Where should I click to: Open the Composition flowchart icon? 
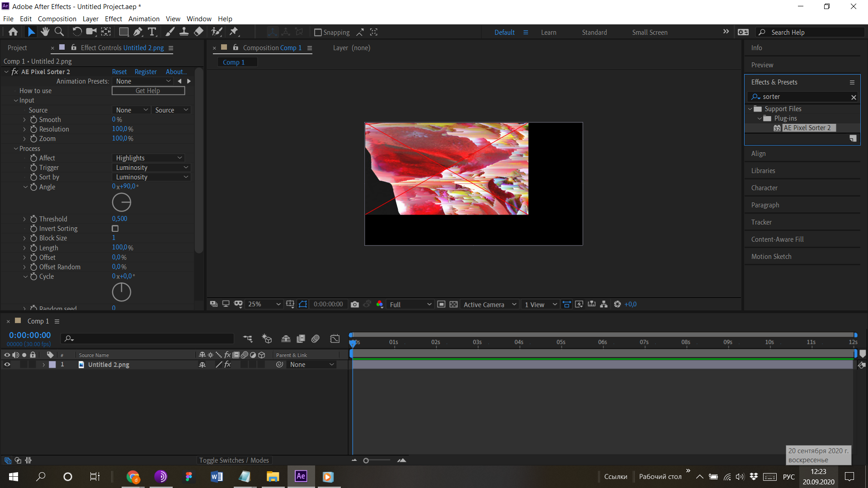pos(604,305)
